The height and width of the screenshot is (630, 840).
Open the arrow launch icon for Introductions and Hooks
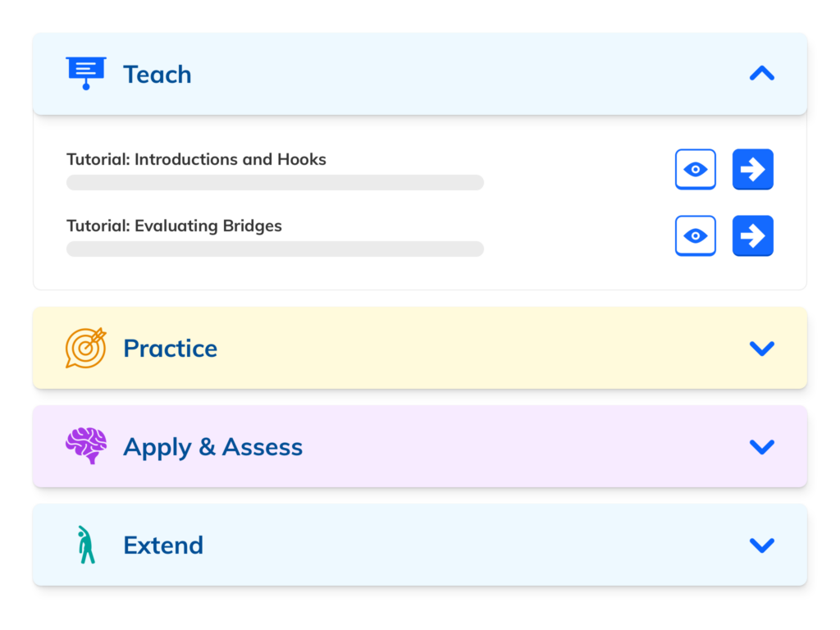[x=752, y=169]
